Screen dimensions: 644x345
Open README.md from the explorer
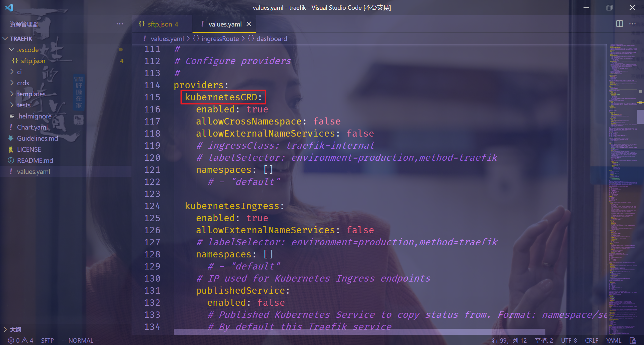tap(35, 160)
